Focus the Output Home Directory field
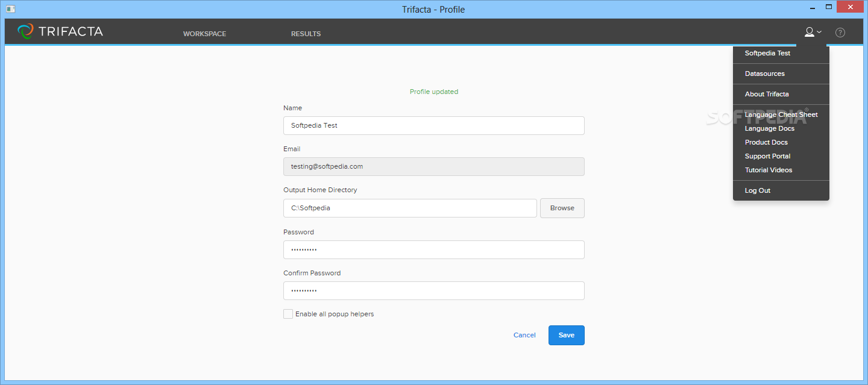This screenshot has width=868, height=385. click(x=410, y=208)
